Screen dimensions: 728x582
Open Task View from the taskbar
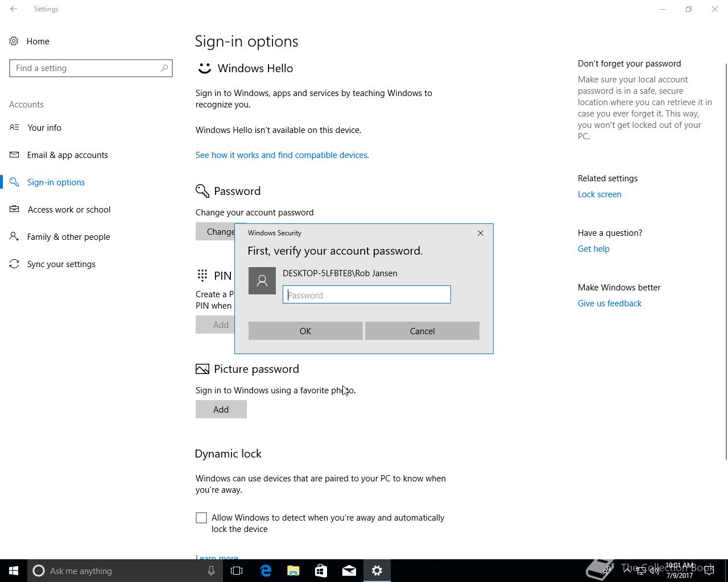(237, 571)
